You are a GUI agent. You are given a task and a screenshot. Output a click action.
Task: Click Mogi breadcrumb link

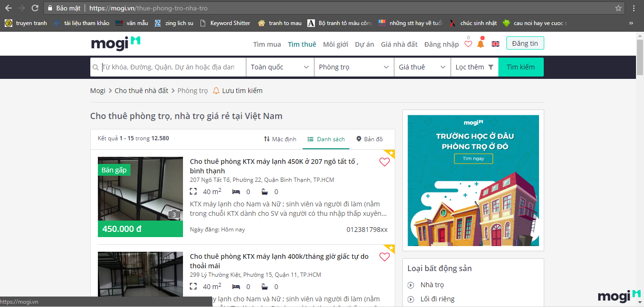(98, 91)
